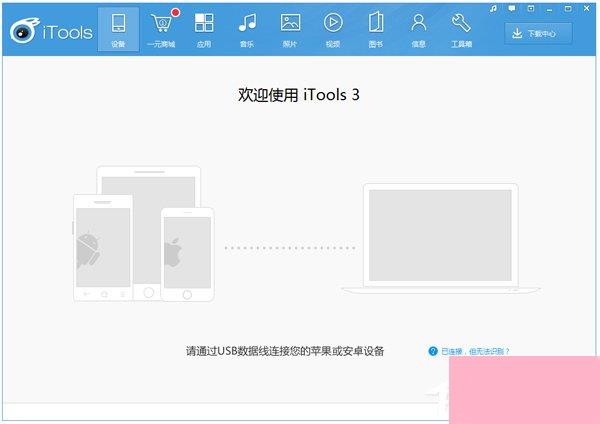Open the Books (图书) section
The width and height of the screenshot is (600, 424).
pyautogui.click(x=376, y=29)
